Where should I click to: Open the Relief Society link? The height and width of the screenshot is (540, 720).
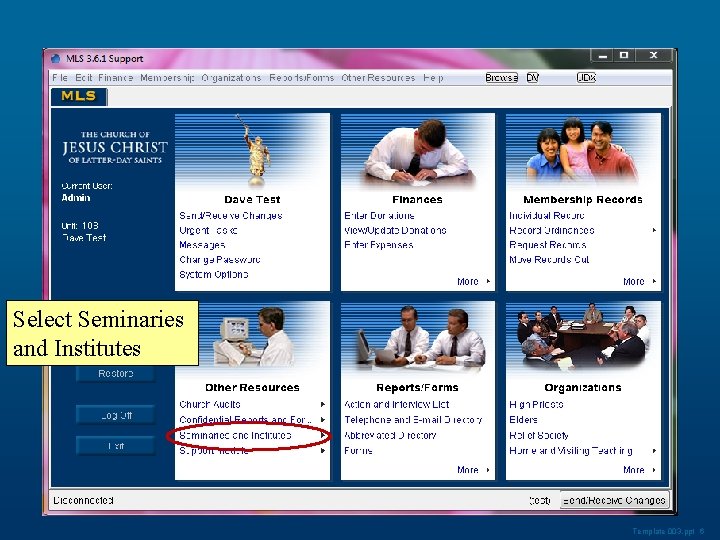(539, 435)
